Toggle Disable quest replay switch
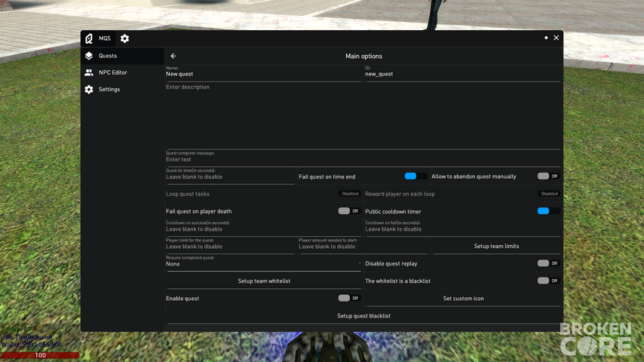This screenshot has width=644, height=362. (548, 263)
